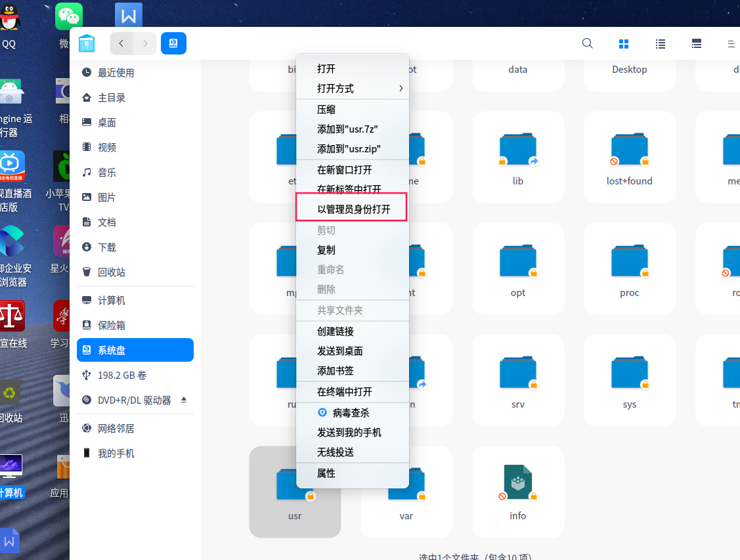Switch to icon grid view
The width and height of the screenshot is (740, 560).
coord(623,44)
